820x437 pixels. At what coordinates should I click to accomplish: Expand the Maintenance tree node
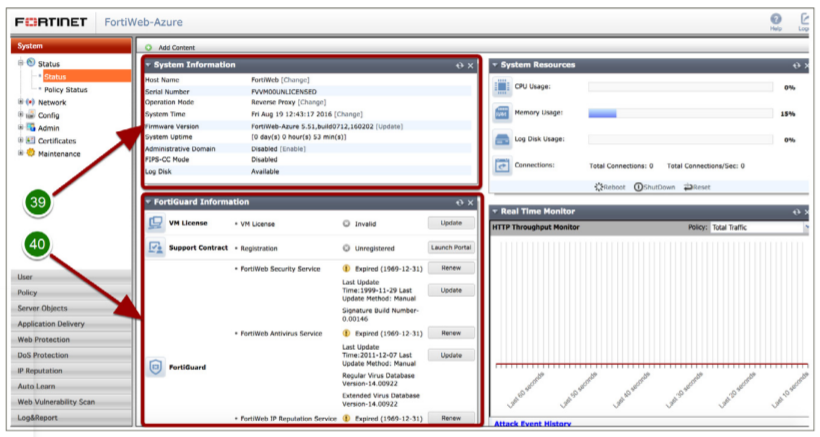point(21,153)
